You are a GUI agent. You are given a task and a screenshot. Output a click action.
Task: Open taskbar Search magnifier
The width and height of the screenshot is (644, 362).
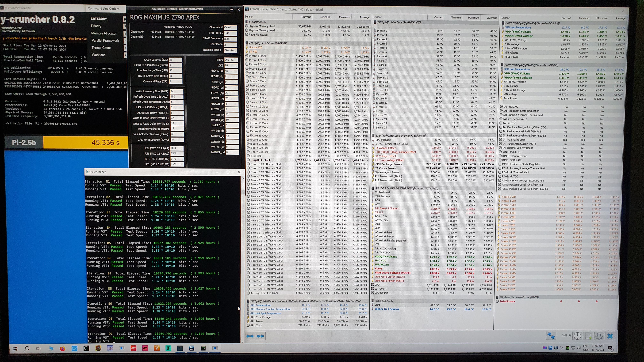[x=27, y=348]
